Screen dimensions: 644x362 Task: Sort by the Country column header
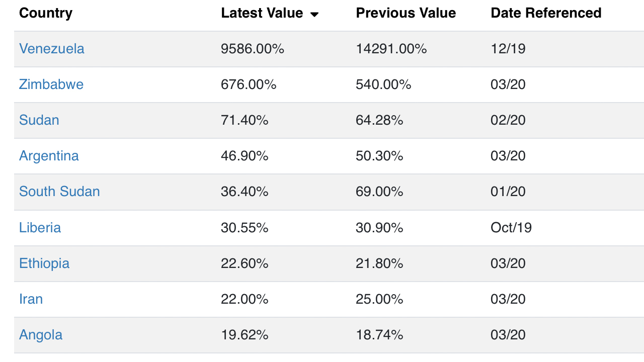tap(46, 13)
